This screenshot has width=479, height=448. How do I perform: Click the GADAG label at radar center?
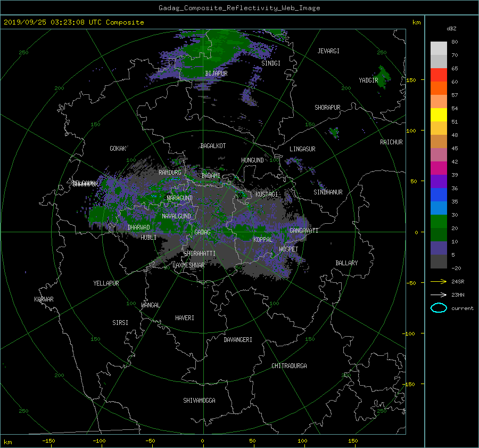pos(202,232)
